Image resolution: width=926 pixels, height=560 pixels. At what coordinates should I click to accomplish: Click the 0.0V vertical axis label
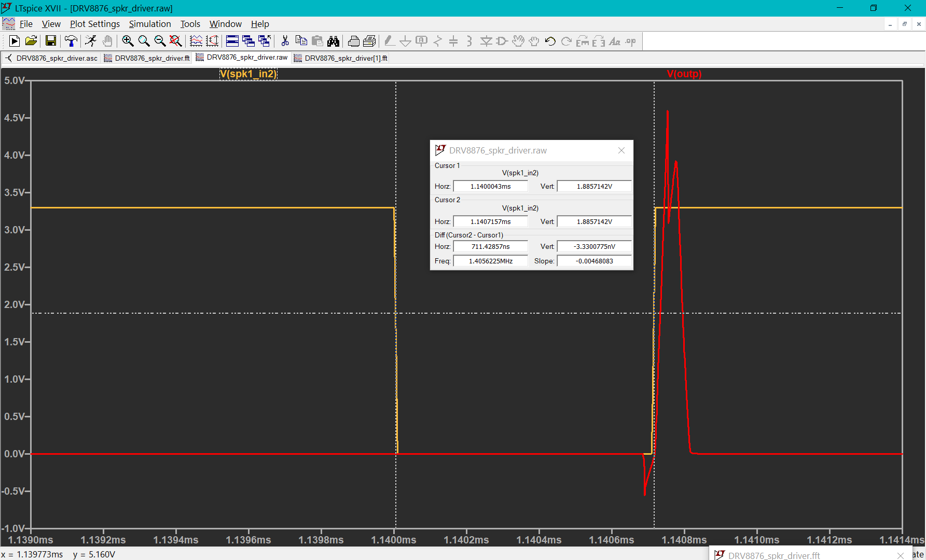tap(14, 454)
